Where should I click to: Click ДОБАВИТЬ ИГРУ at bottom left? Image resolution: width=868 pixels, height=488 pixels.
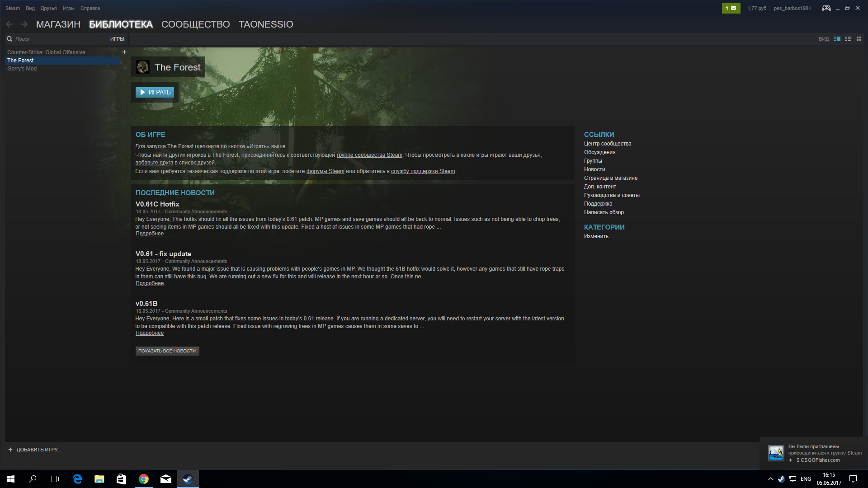pos(34,450)
